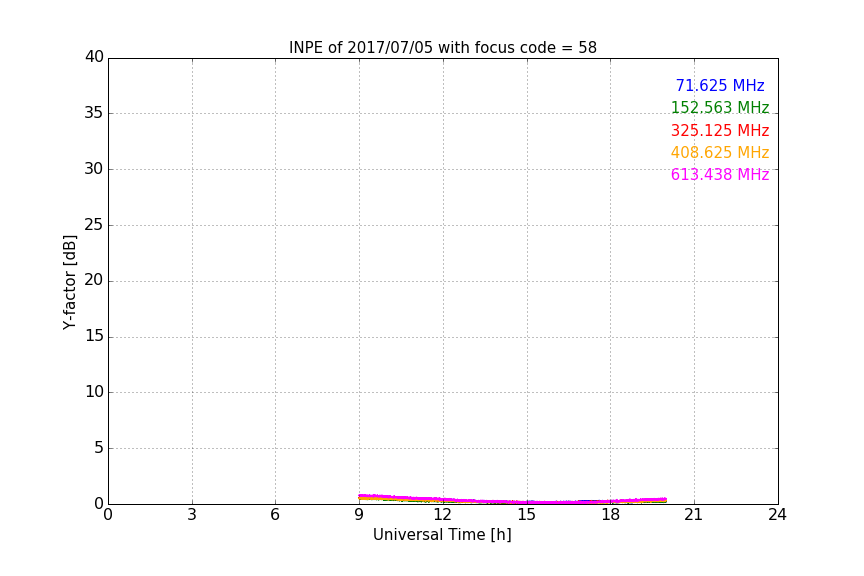Click the Universal Time [h] axis label

coord(442,535)
